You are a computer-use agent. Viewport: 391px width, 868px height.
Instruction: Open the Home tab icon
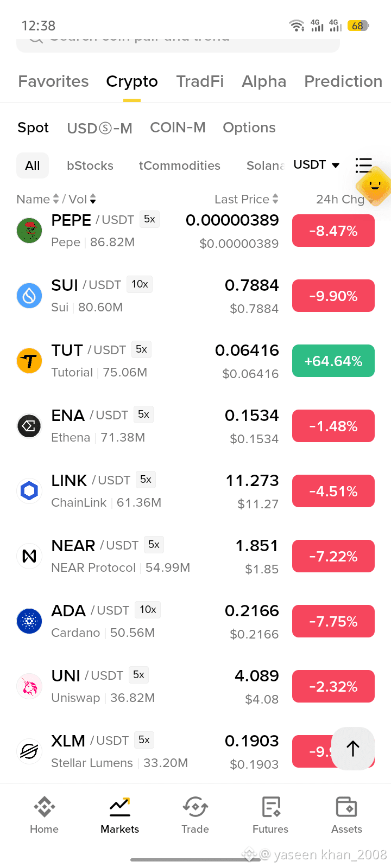click(44, 807)
